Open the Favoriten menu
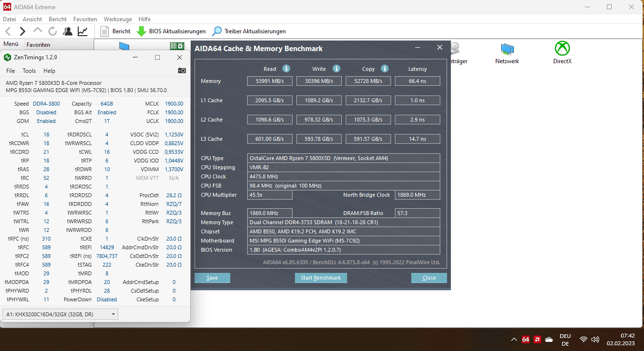Screen dimensions: 644x351 (85, 19)
